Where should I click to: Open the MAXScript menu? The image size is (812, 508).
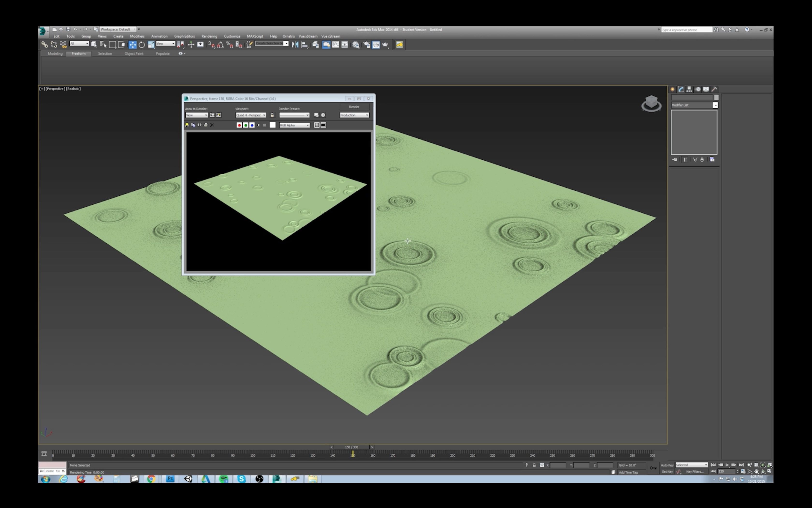[x=255, y=36]
